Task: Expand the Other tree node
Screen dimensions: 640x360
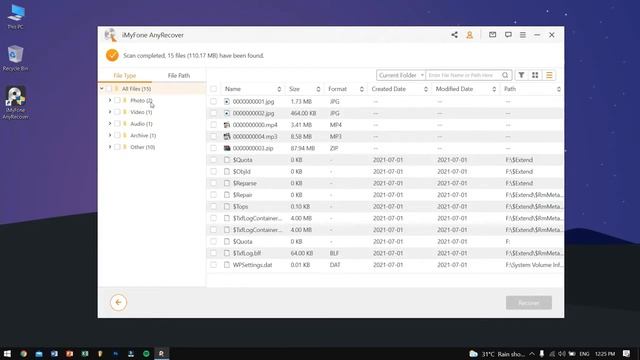Action: 110,147
